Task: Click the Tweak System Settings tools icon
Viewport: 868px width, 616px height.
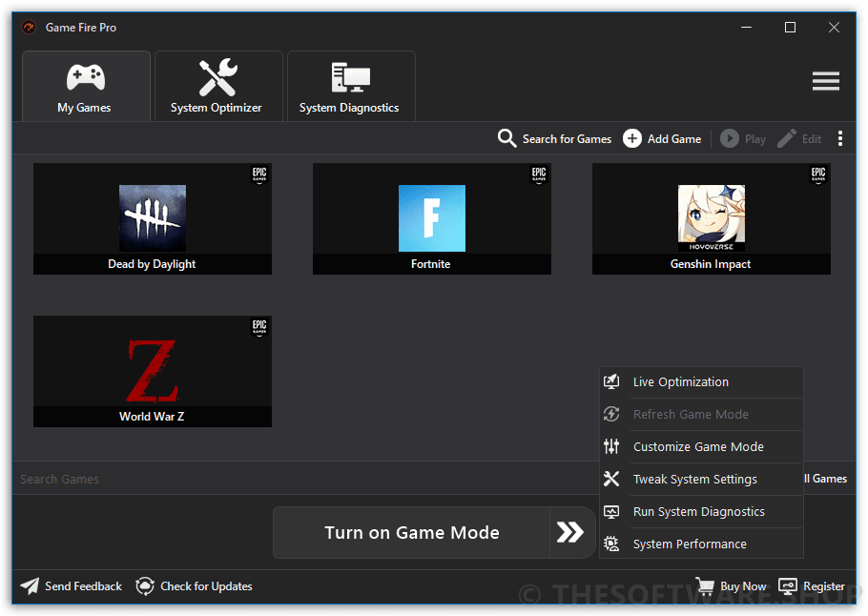Action: [x=611, y=479]
